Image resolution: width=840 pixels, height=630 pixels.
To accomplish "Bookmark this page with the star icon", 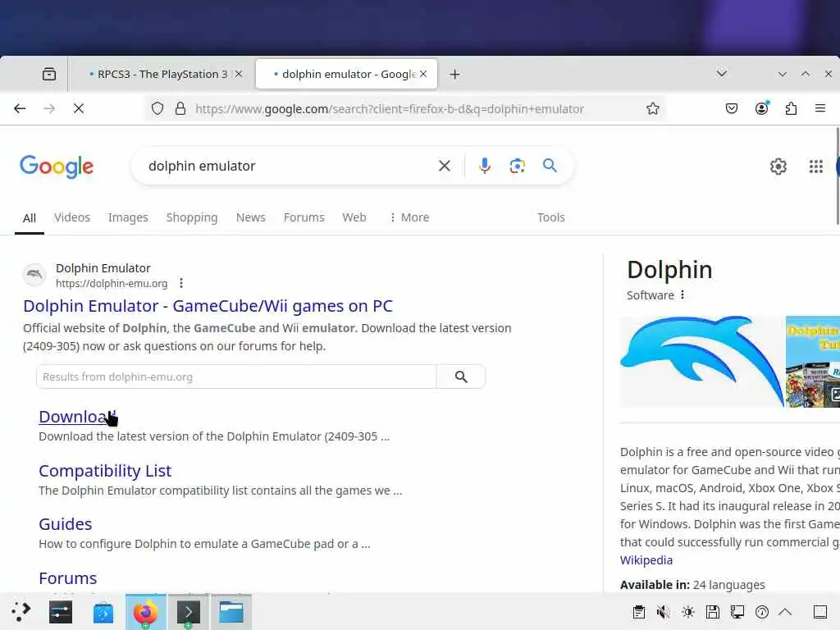I will click(652, 109).
